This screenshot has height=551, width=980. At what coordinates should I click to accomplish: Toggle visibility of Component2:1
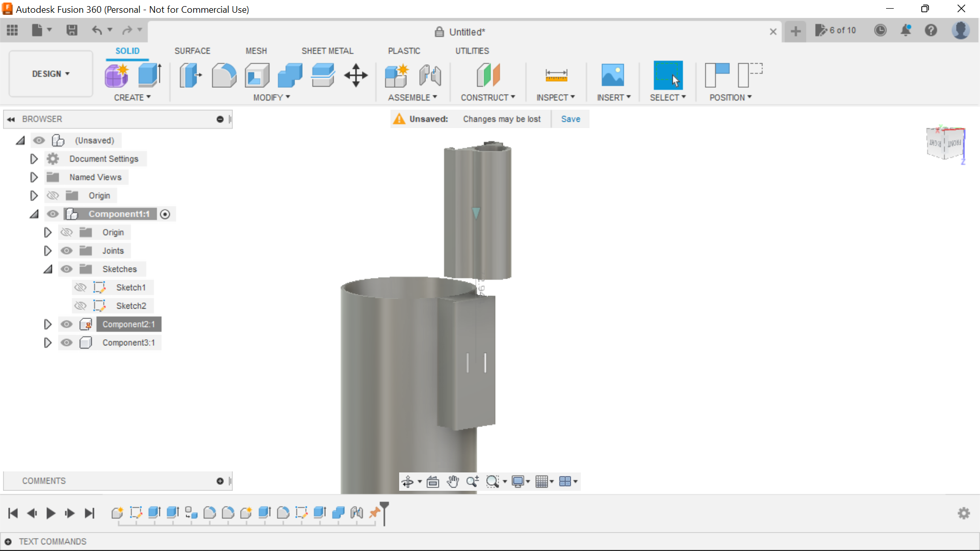pos(66,323)
